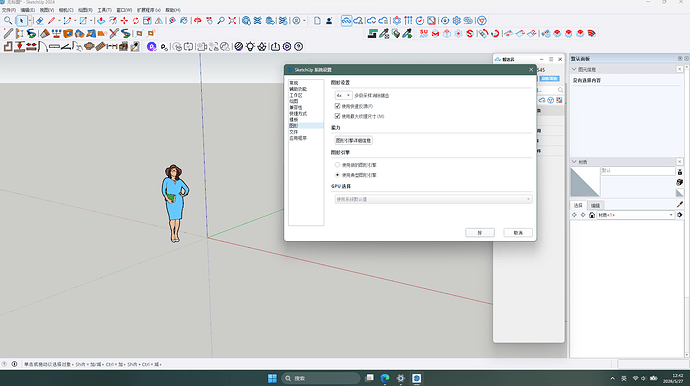
Task: Select the arrow Select tool
Action: click(21, 21)
